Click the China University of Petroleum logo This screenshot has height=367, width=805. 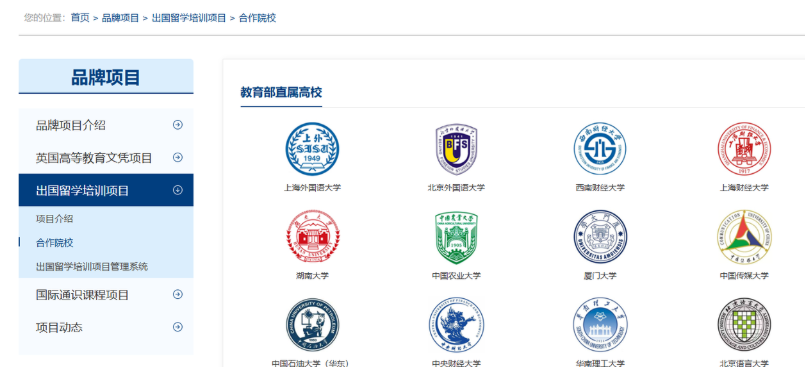[312, 325]
